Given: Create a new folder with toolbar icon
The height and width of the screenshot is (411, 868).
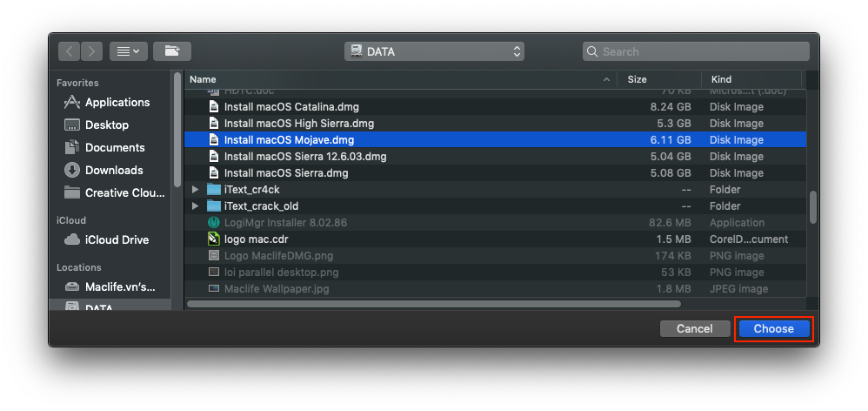Looking at the screenshot, I should click(x=172, y=51).
